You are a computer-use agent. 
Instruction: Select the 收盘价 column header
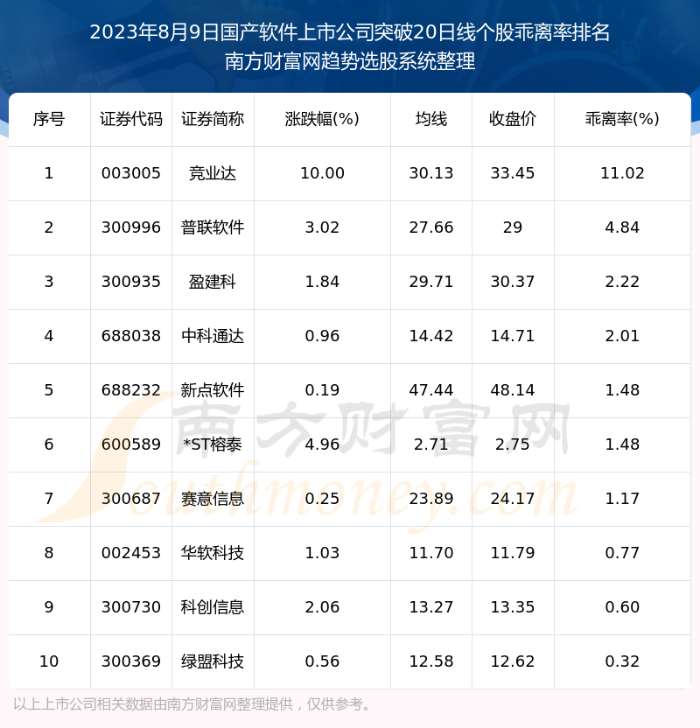(x=513, y=119)
